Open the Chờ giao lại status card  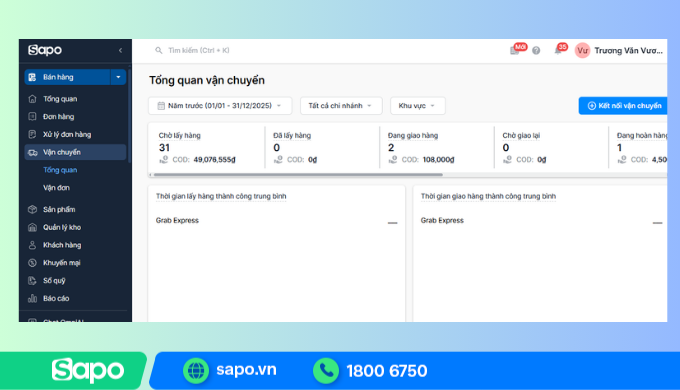(x=551, y=147)
